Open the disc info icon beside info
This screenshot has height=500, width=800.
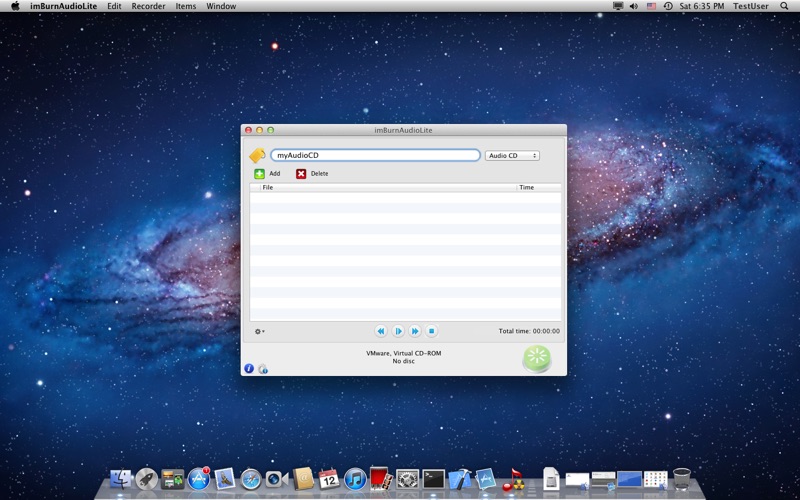[x=263, y=369]
